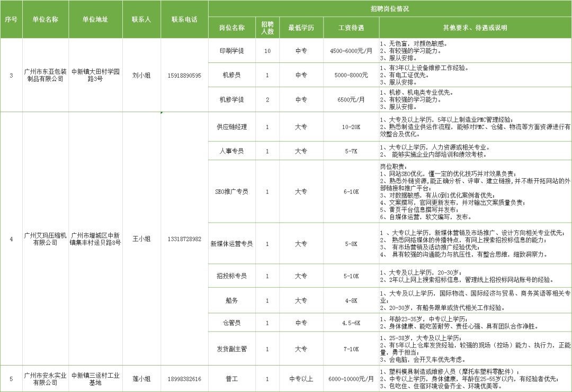Select the 印刷学徒 position cell
This screenshot has width=572, height=392.
click(x=233, y=51)
